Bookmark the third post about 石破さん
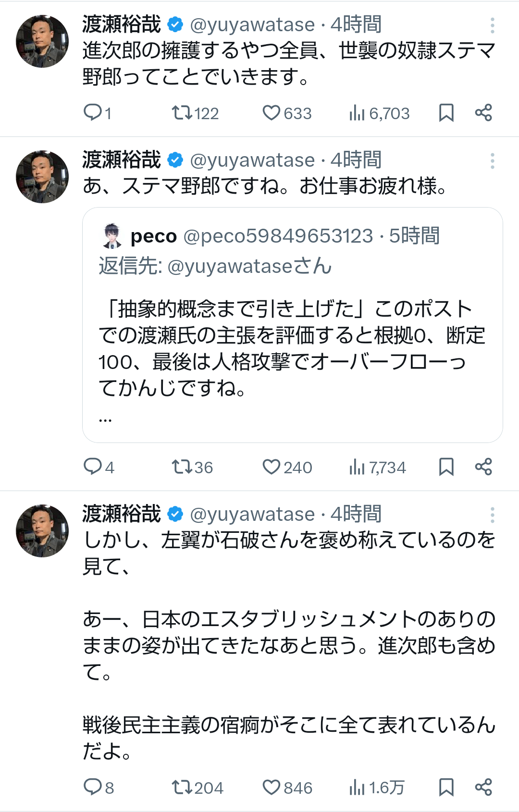Viewport: 519px width, 812px height. (x=446, y=787)
